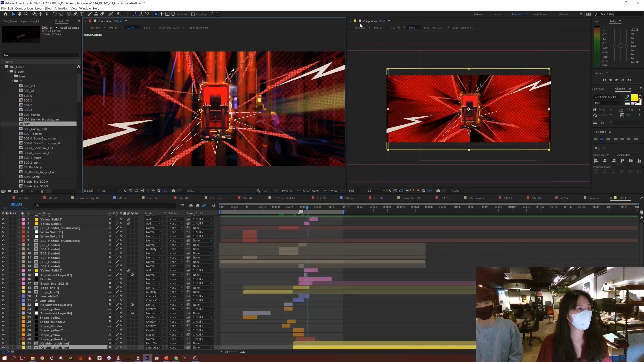Open the Composition menu
The image size is (644, 362).
(24, 8)
